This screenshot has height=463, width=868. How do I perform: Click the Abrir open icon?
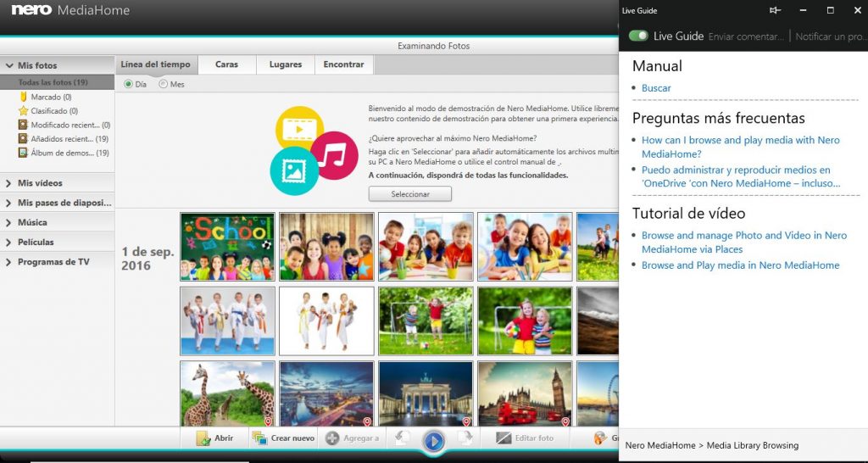(203, 438)
